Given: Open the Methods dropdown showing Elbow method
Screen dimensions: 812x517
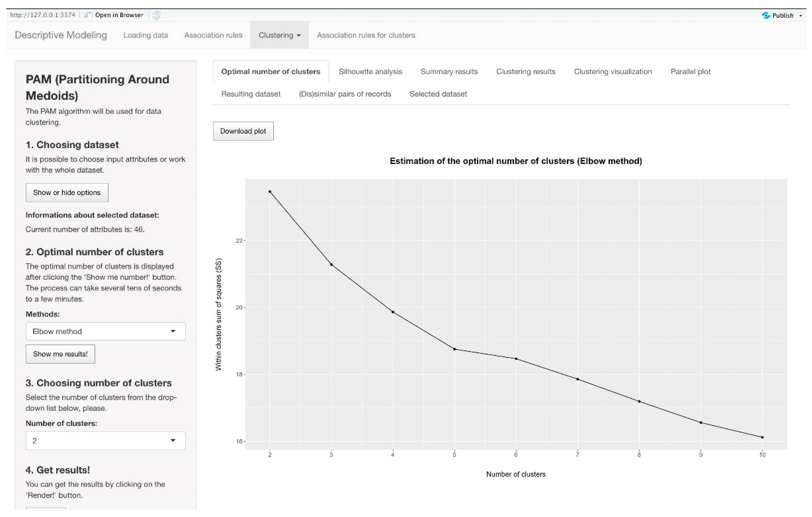Looking at the screenshot, I should click(x=105, y=331).
